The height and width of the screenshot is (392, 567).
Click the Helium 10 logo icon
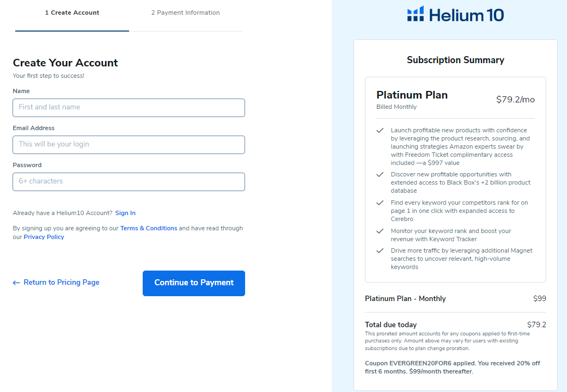click(416, 14)
